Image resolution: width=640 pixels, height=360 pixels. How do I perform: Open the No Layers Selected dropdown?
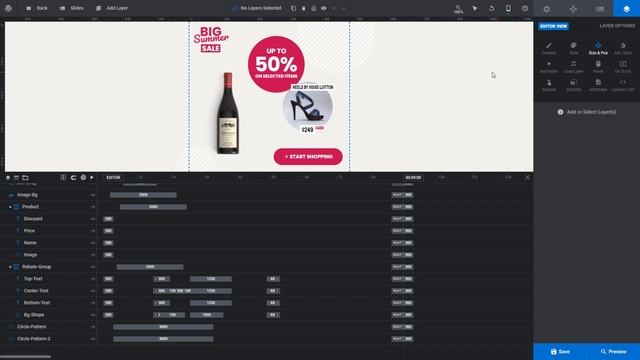tap(257, 8)
